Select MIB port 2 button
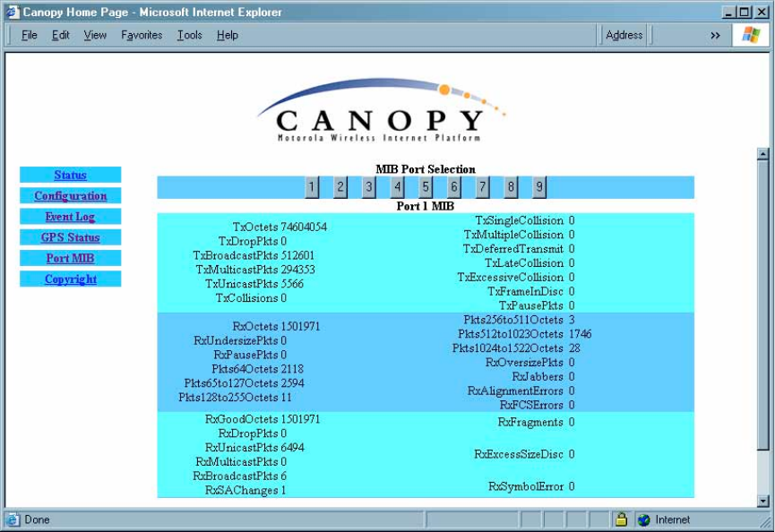The image size is (775, 532). click(x=340, y=187)
